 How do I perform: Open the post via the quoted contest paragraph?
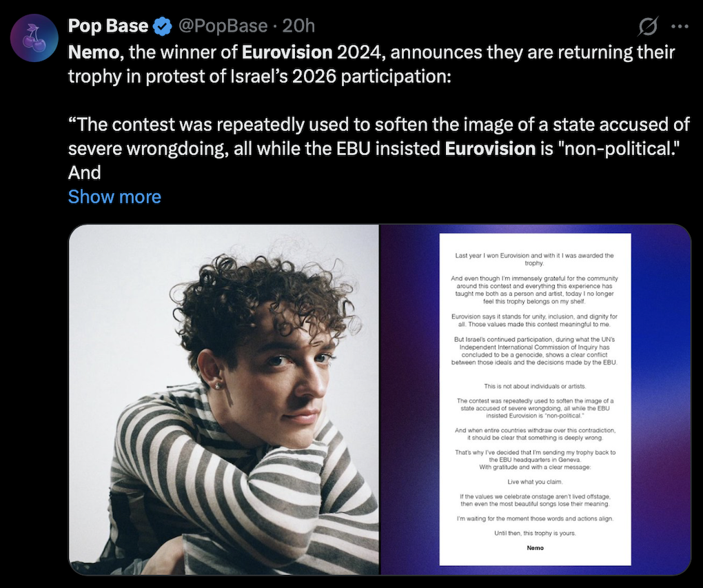(x=379, y=148)
